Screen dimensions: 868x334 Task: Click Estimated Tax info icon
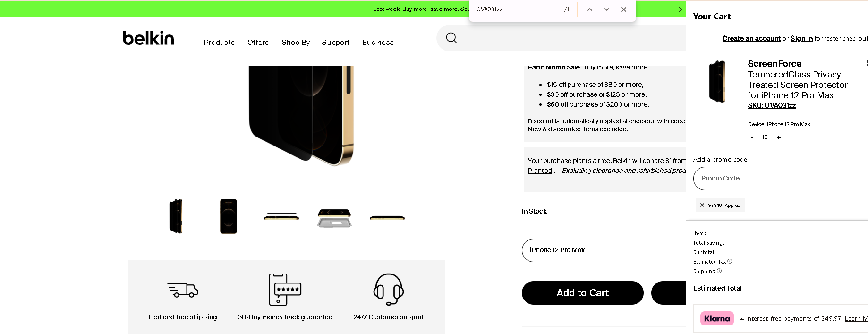(730, 261)
